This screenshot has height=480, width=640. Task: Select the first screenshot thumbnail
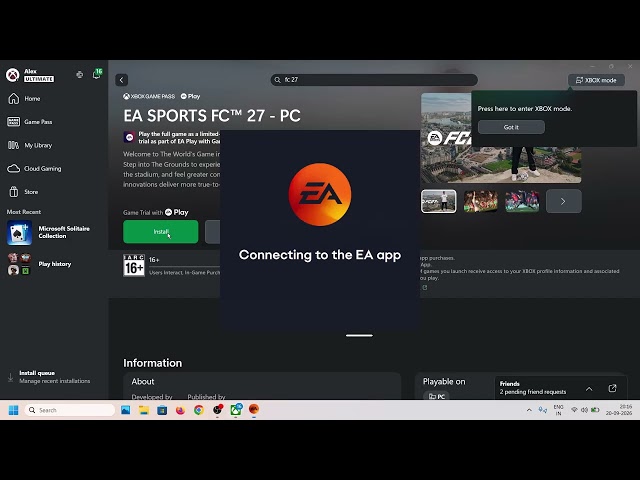coord(438,201)
